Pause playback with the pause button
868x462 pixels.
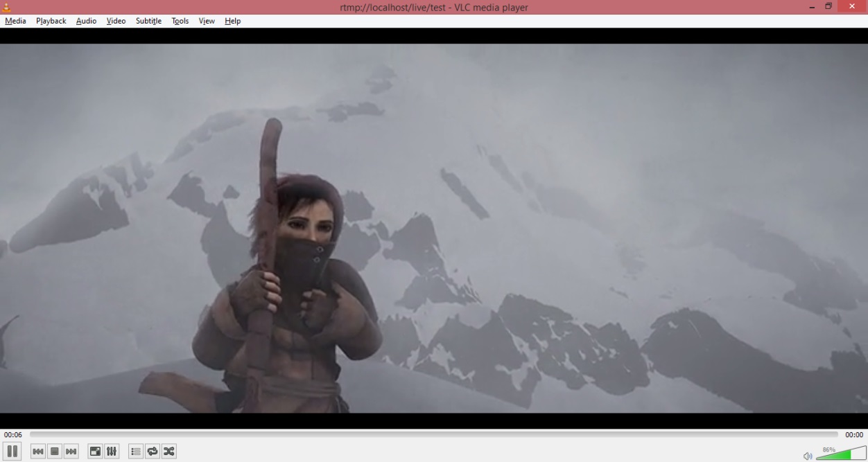12,452
